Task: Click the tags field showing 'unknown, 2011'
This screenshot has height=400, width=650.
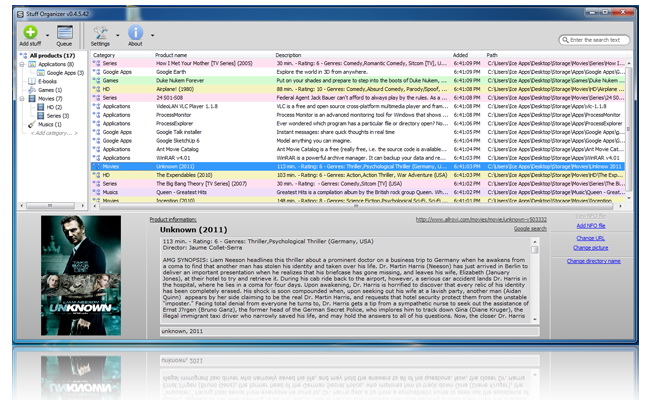Action: 350,331
